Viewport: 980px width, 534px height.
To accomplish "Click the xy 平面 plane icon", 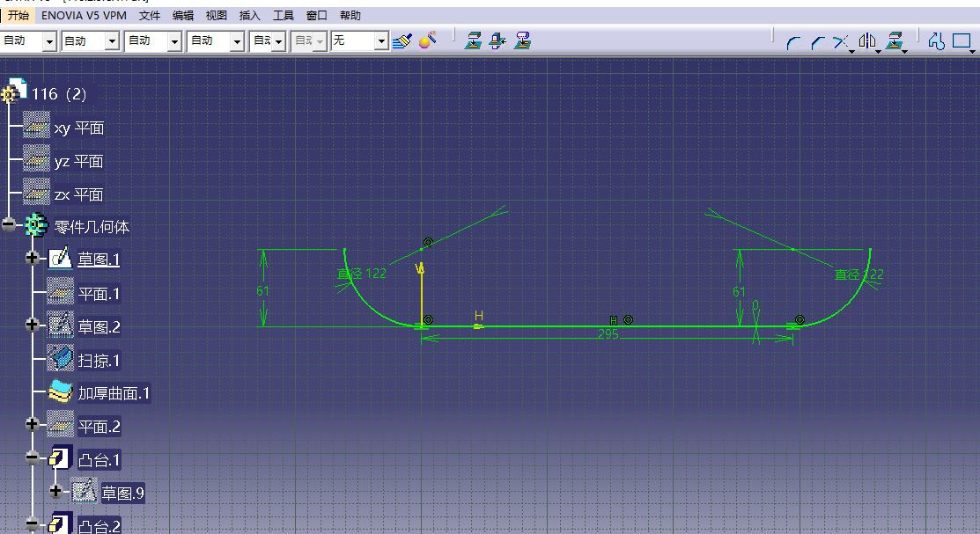I will click(x=36, y=125).
